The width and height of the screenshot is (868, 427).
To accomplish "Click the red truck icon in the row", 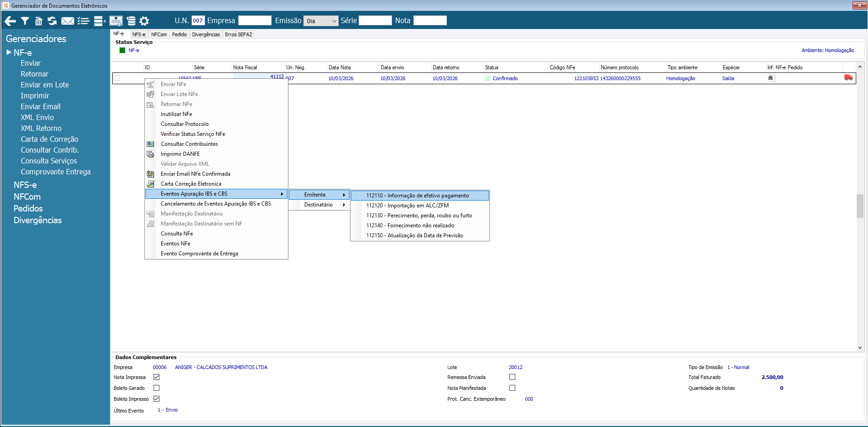I will [849, 78].
